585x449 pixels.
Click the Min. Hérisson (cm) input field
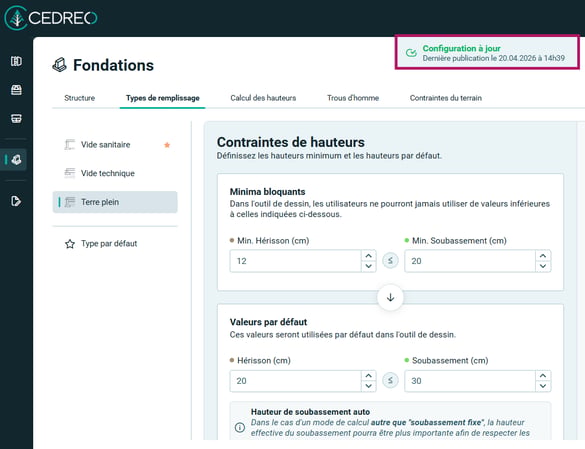point(295,261)
